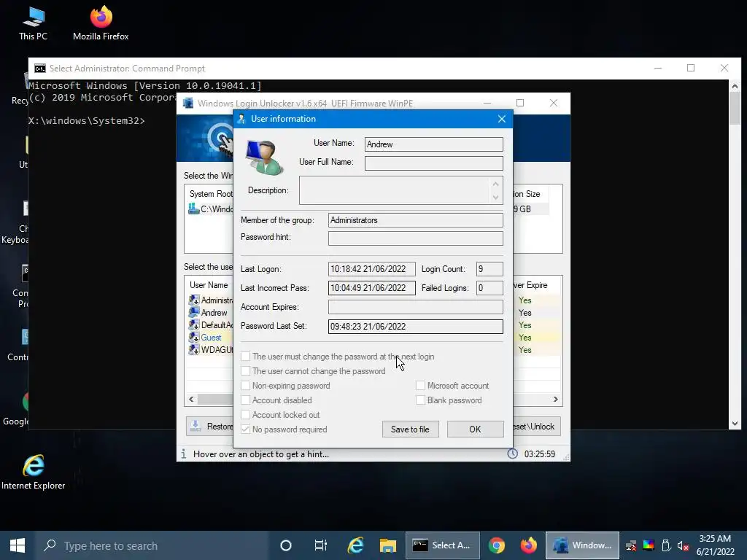
Task: Select the C:\Windows system root entry
Action: click(x=211, y=209)
